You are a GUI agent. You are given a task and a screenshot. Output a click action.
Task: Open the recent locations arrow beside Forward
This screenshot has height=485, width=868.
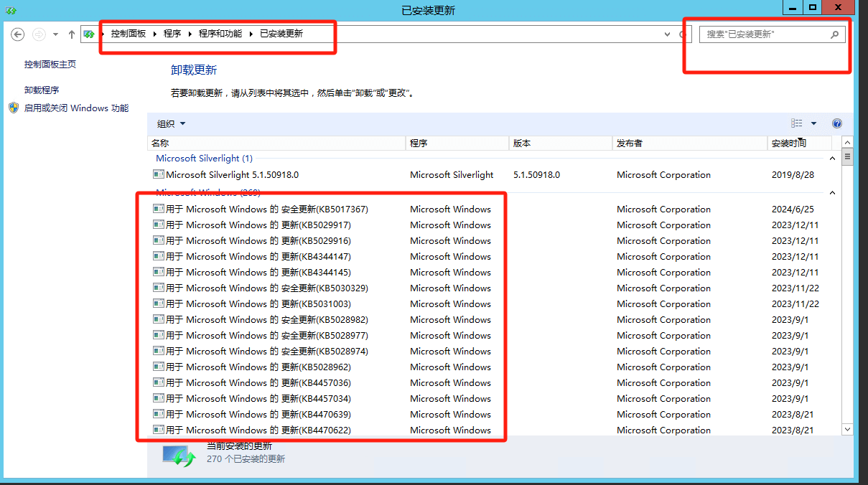[x=55, y=34]
